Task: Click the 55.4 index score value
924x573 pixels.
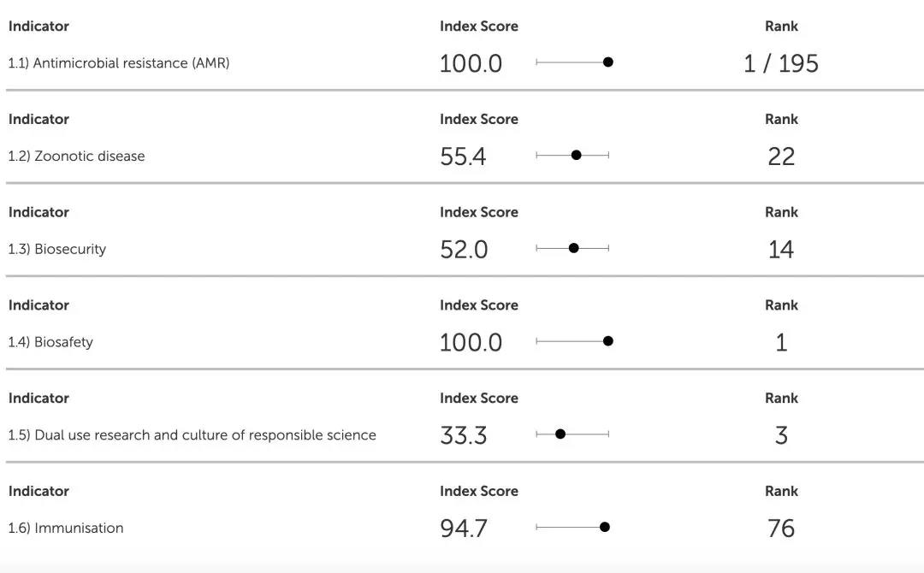Action: click(x=463, y=157)
